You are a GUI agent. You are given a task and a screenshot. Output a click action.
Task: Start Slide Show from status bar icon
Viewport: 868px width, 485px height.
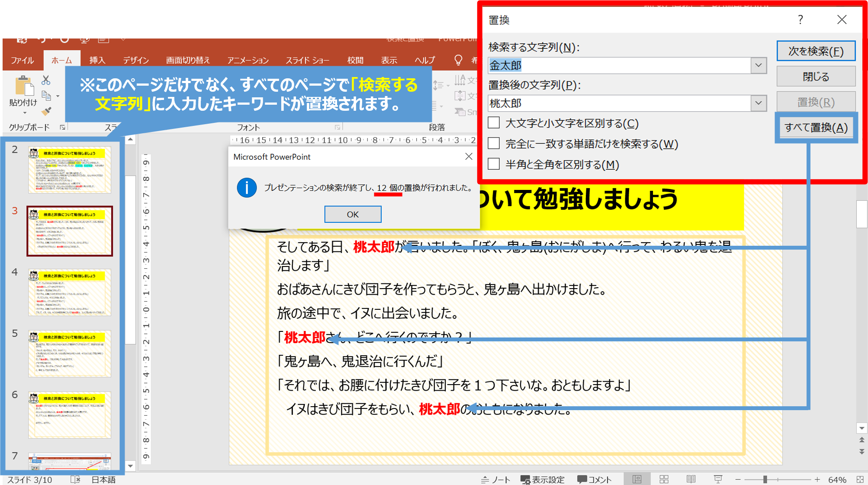point(718,479)
